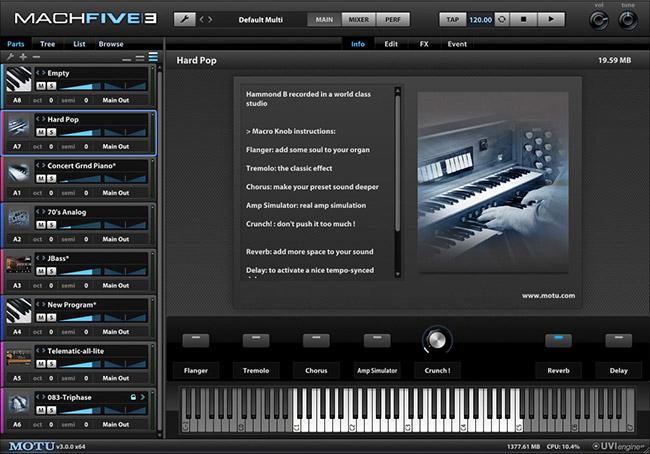Solo the Concert Grnd Piano part
This screenshot has height=454, width=650.
click(50, 177)
